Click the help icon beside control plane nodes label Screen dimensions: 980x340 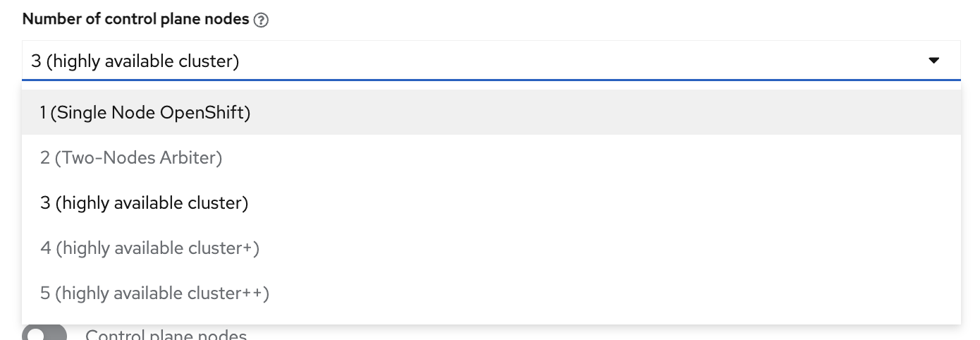click(262, 20)
